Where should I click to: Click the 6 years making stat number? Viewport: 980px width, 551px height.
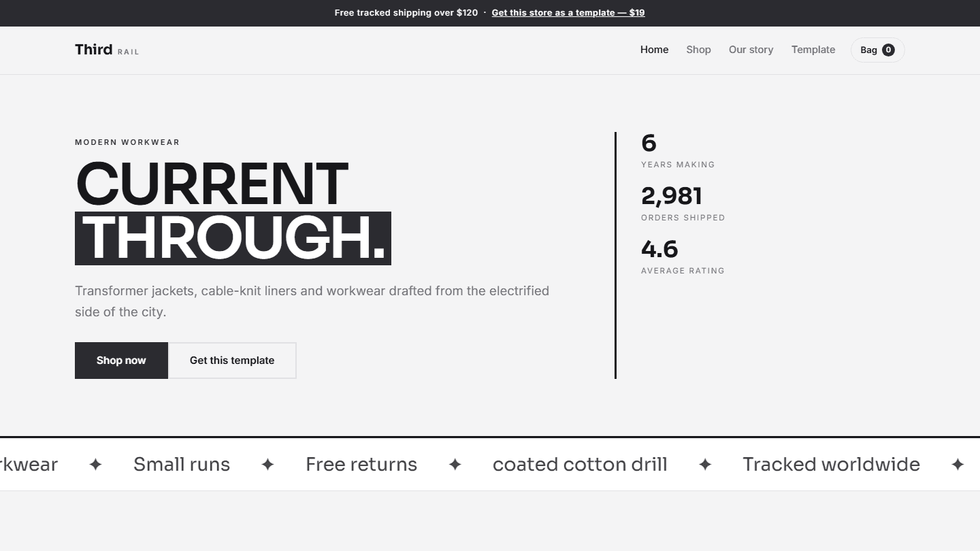pos(649,143)
